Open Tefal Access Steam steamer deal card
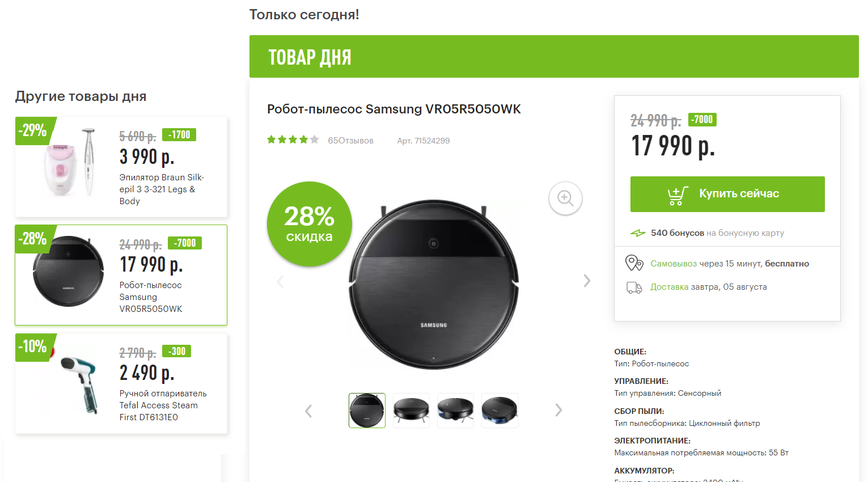 pyautogui.click(x=121, y=383)
